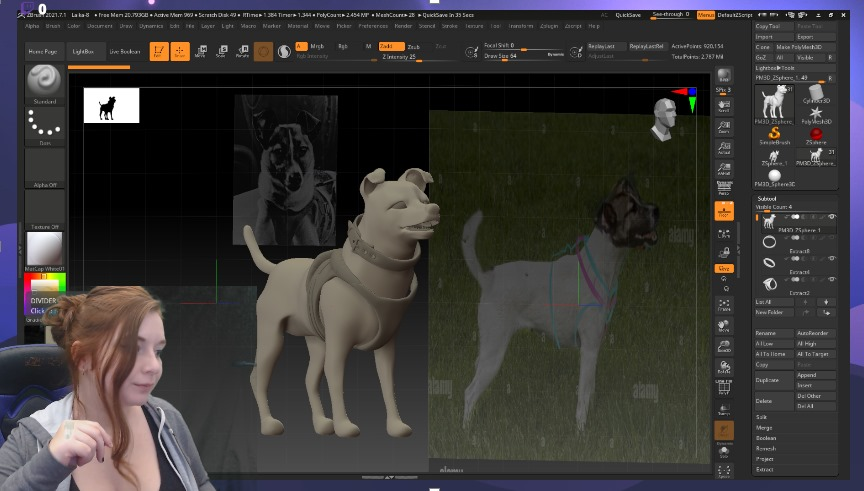
Task: Click the Move view hand icon
Action: 724,326
